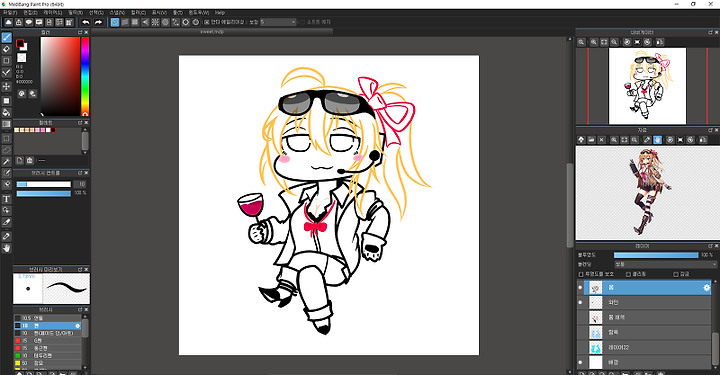Undock the reference panel
Viewport: 720px width, 375px height.
tap(710, 130)
